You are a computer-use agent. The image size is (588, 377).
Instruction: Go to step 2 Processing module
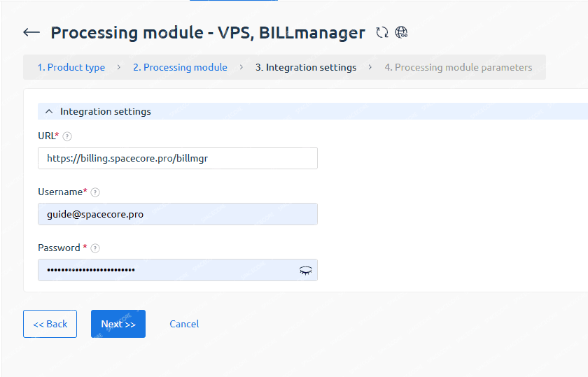[180, 68]
